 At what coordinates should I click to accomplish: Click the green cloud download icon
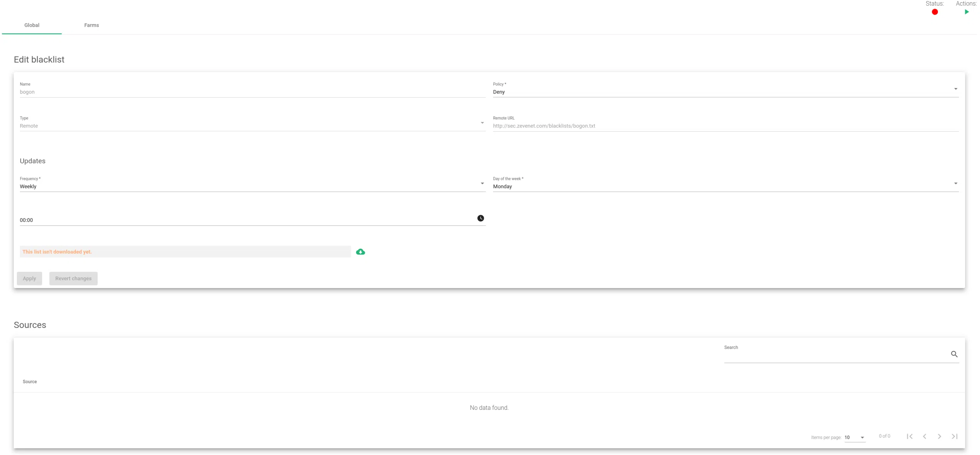pyautogui.click(x=360, y=252)
